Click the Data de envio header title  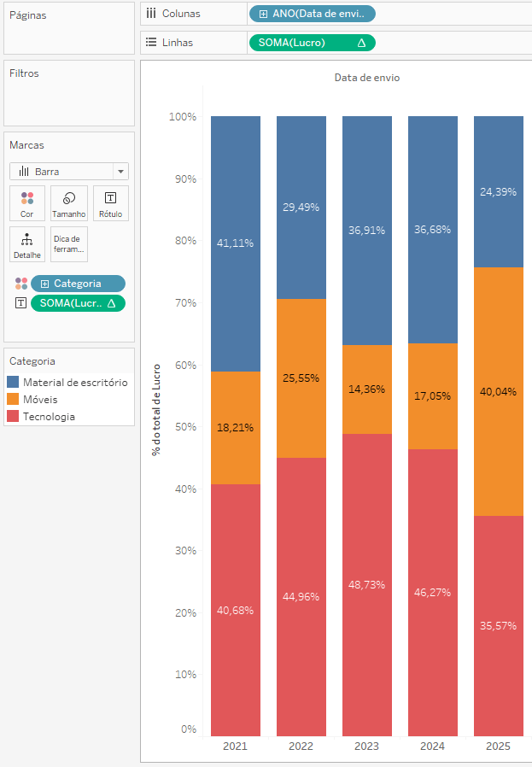coord(367,78)
